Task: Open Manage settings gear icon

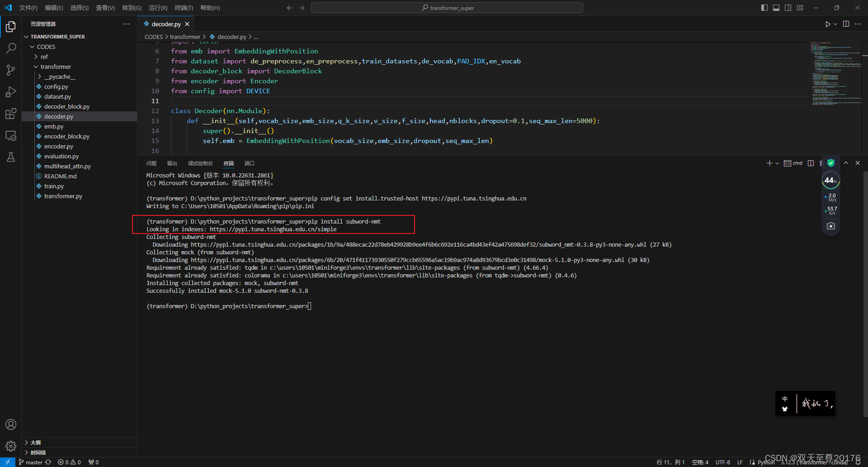Action: click(x=11, y=446)
